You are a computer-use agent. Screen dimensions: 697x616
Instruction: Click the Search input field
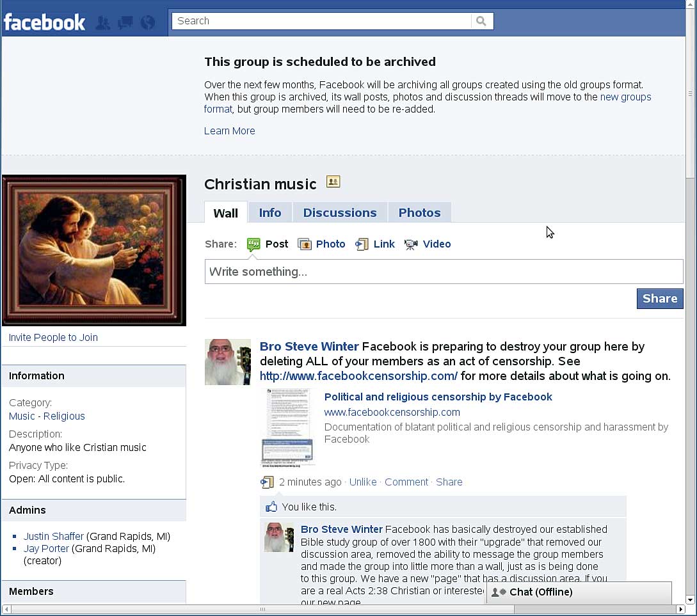(x=321, y=21)
